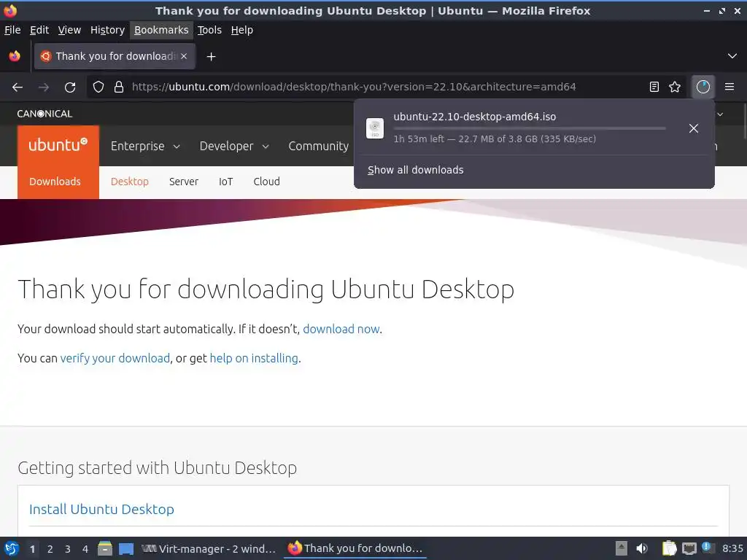Open the Community nav item

click(318, 146)
